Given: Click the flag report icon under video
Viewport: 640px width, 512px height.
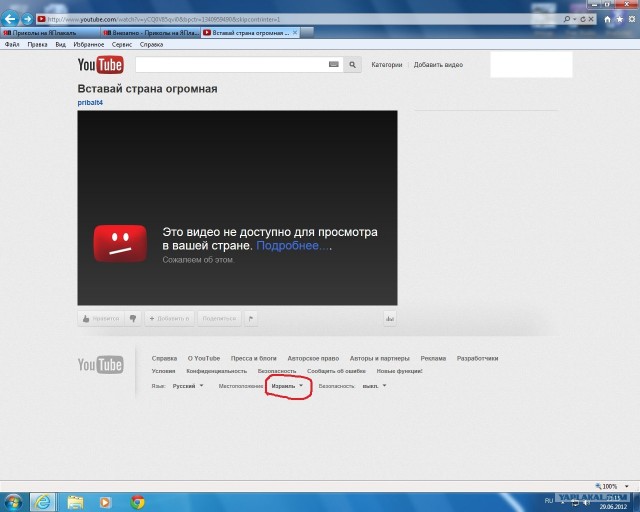Looking at the screenshot, I should pos(251,318).
